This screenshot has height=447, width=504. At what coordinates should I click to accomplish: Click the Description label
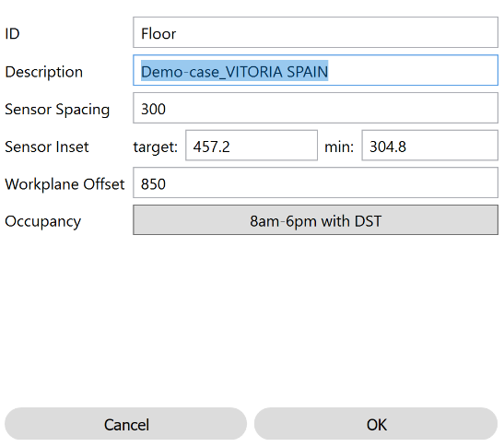44,72
